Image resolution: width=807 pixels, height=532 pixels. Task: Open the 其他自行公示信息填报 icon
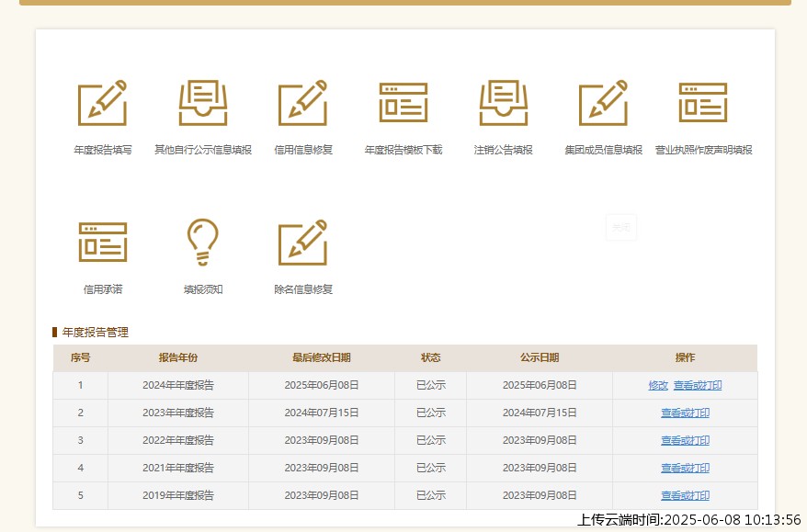coord(203,103)
